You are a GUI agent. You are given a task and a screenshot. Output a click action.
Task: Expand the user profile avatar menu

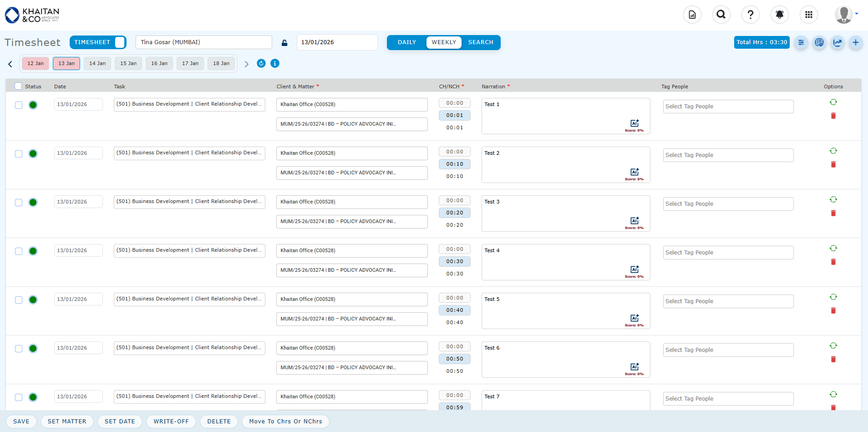point(846,15)
